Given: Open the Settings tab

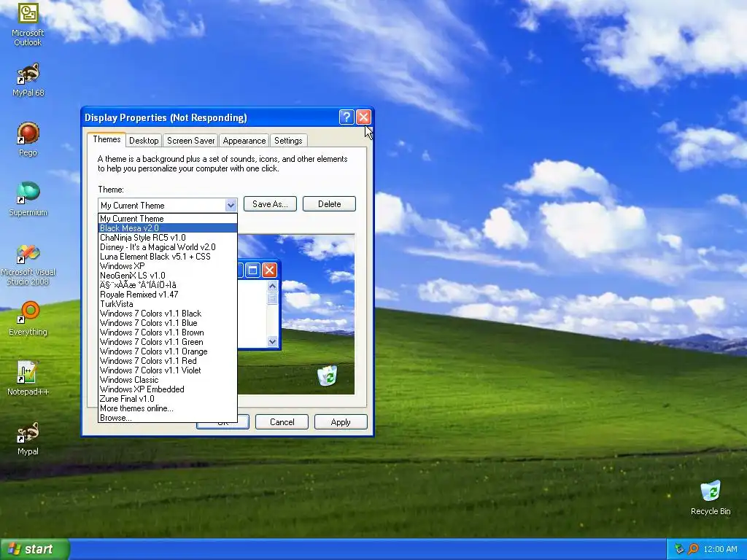Looking at the screenshot, I should click(288, 141).
